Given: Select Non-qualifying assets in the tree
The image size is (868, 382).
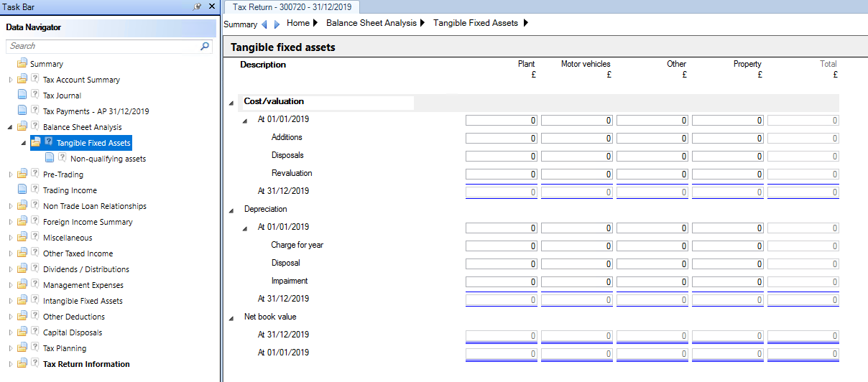Looking at the screenshot, I should 108,159.
